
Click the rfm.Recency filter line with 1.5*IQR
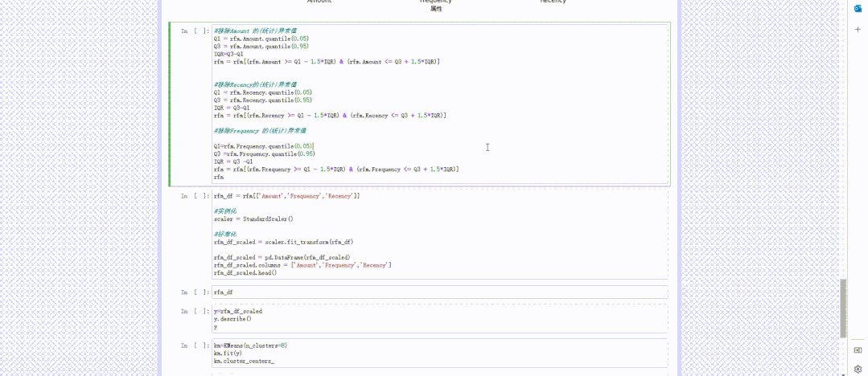[330, 116]
